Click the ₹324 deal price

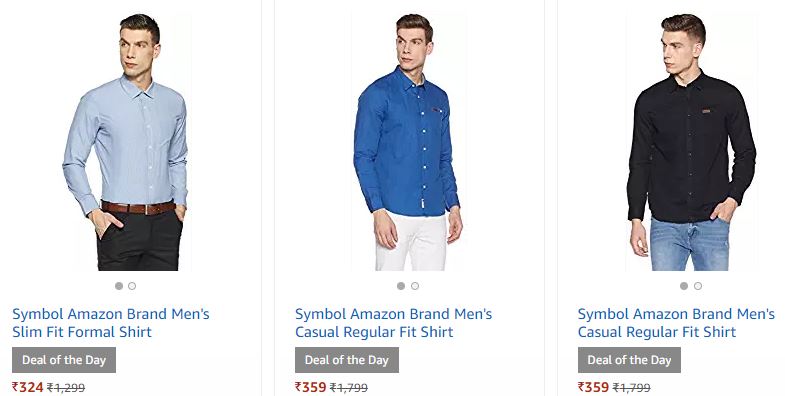tap(28, 387)
